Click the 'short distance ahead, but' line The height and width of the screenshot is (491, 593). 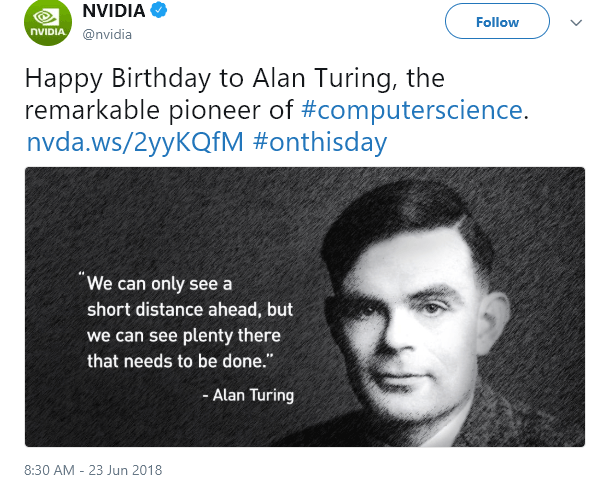point(190,309)
